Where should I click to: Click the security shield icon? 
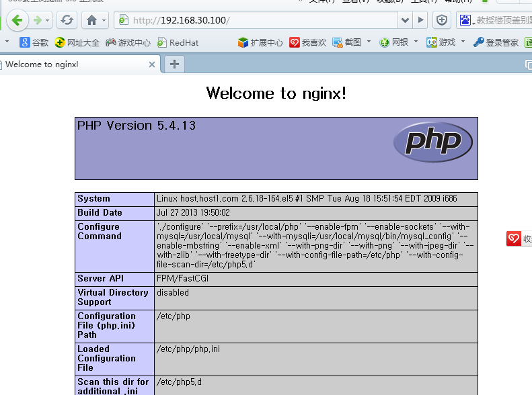click(x=441, y=20)
